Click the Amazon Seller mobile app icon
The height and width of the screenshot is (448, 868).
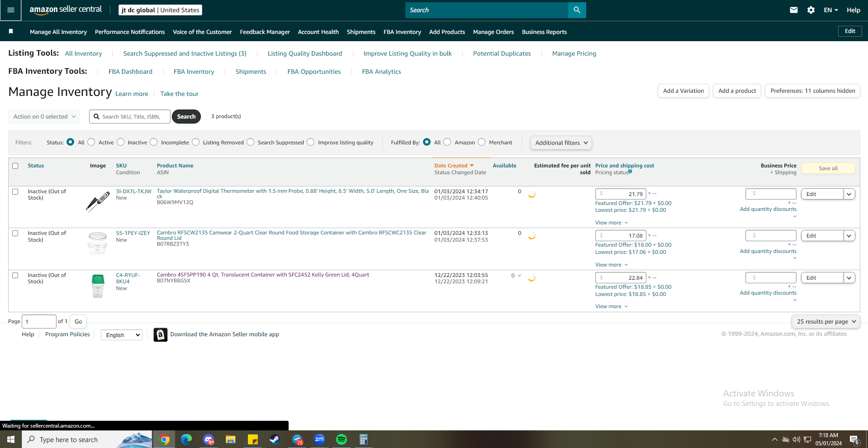160,334
